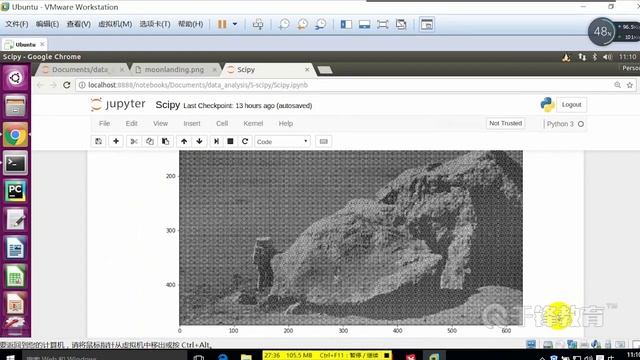Open the cell type Code dropdown
This screenshot has width=640, height=360.
[282, 142]
